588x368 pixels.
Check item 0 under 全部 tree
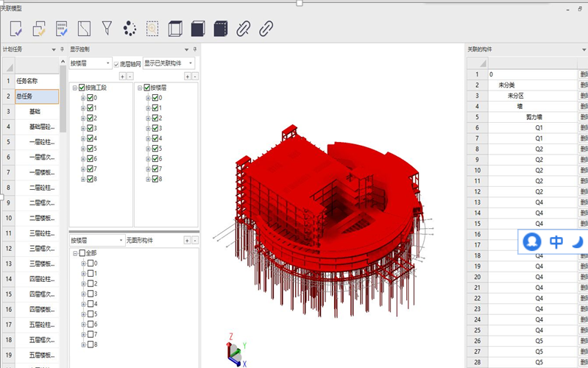[91, 263]
